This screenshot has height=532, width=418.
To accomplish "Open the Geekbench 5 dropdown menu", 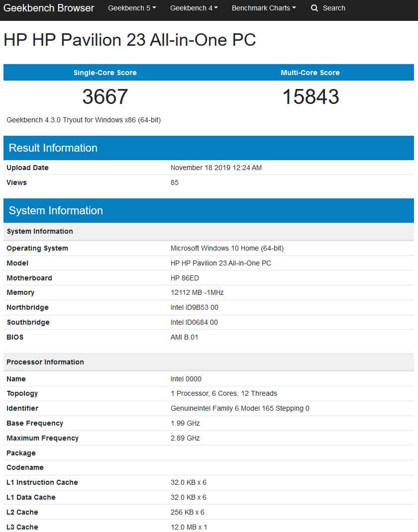I will tap(132, 8).
